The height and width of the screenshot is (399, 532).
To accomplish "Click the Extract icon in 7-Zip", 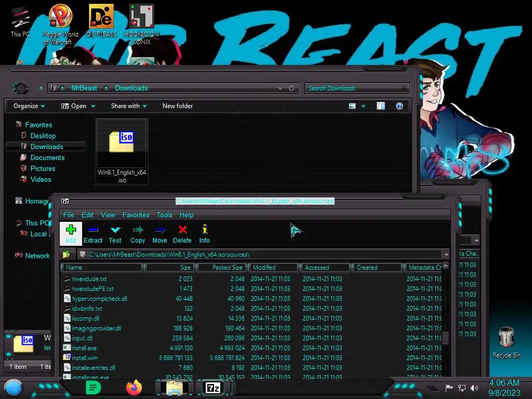I will [x=93, y=234].
